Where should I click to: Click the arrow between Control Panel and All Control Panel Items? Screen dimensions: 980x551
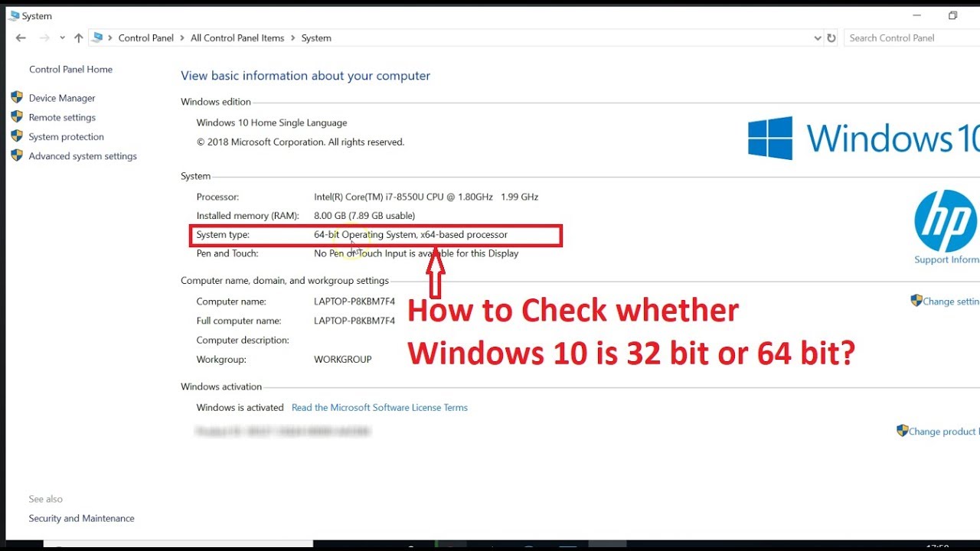[182, 37]
